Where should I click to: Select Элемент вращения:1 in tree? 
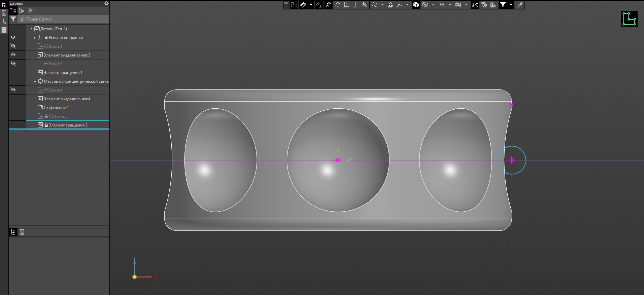tap(68, 73)
